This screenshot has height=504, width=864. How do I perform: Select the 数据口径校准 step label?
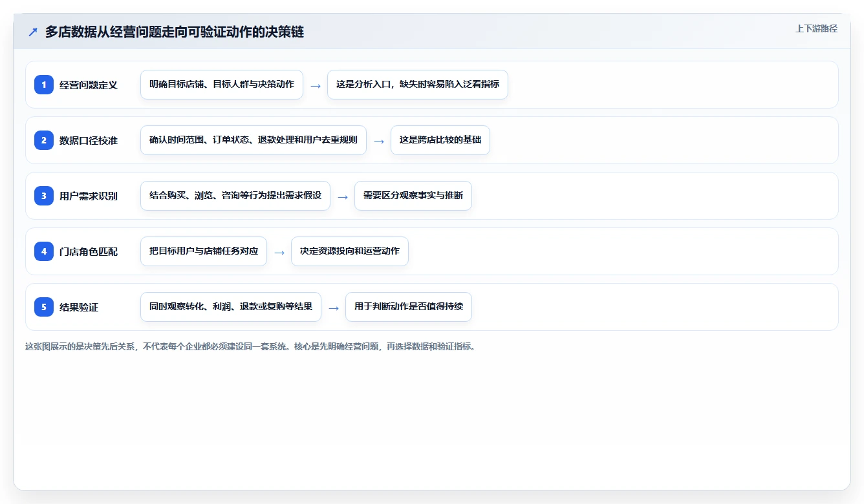click(x=89, y=140)
